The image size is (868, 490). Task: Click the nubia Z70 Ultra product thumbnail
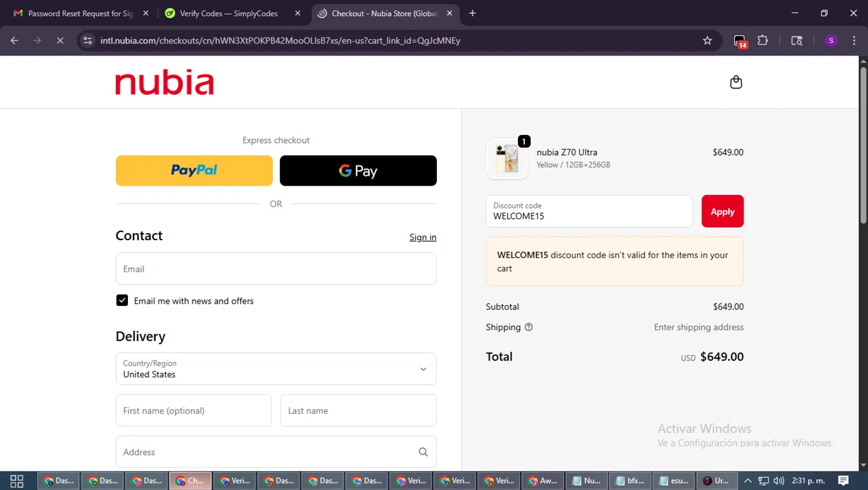(x=507, y=159)
